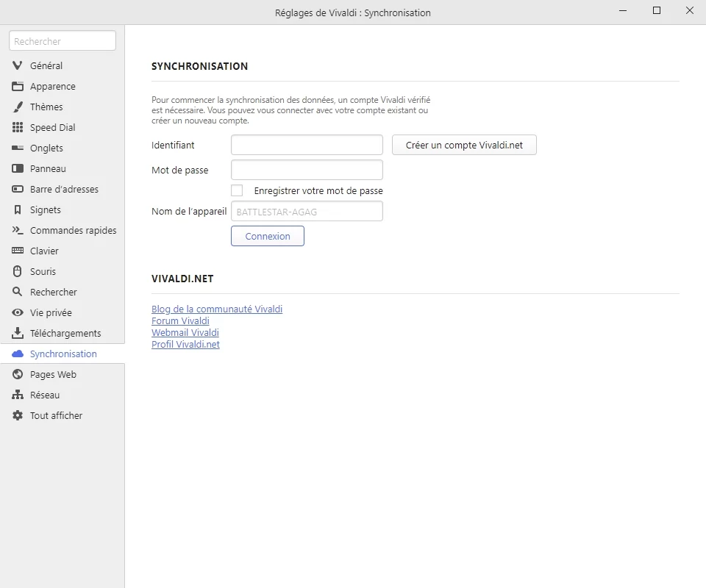The width and height of the screenshot is (706, 588).
Task: Click the Thèmes brush icon
Action: [x=17, y=107]
